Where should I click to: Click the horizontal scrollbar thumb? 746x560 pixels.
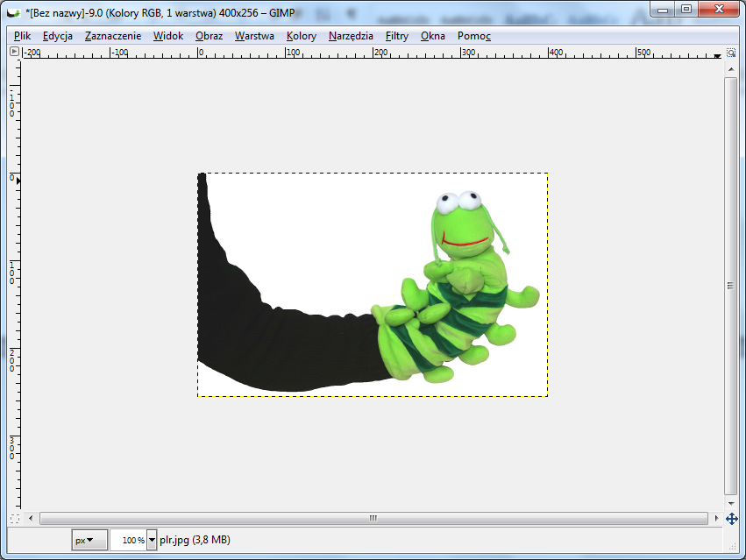(373, 518)
